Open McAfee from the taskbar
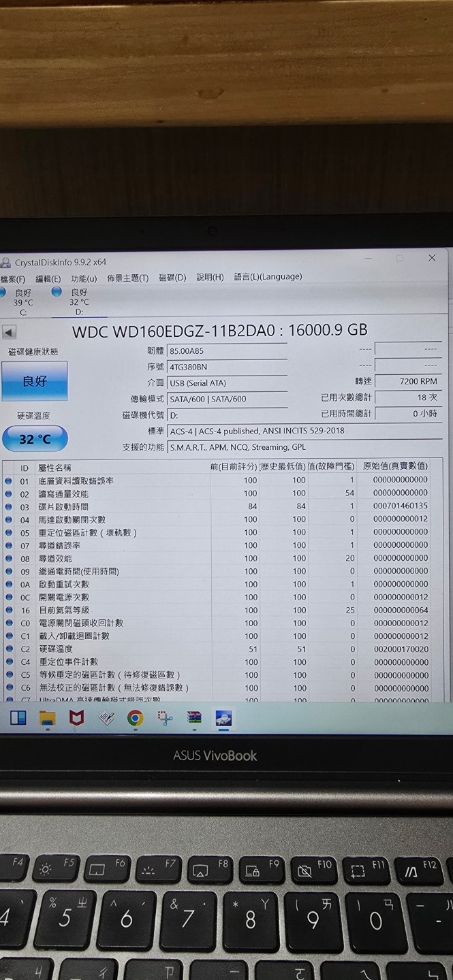Viewport: 453px width, 980px height. tap(76, 717)
